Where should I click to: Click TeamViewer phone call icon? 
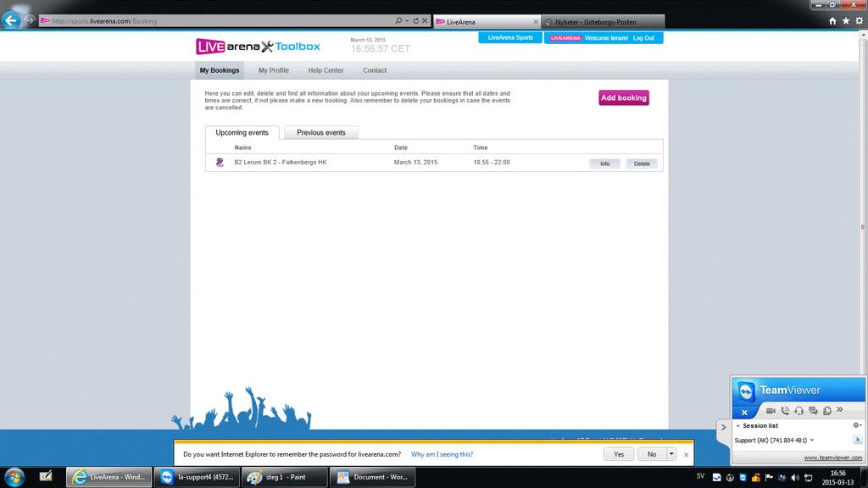coord(785,411)
